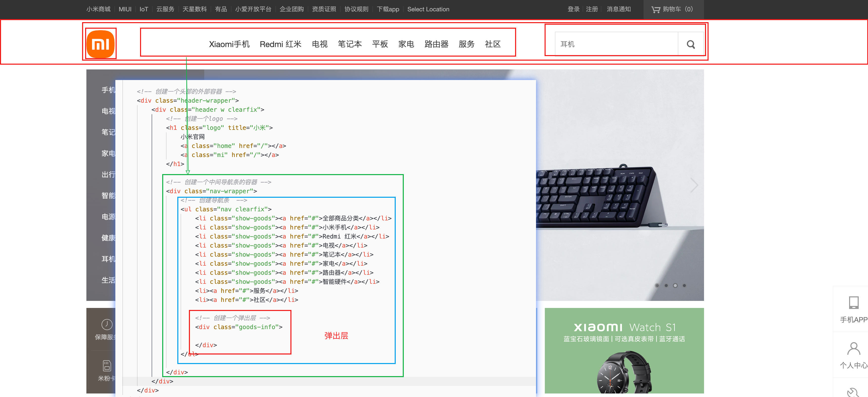
Task: Expand 电视 category in the sidebar
Action: pos(108,111)
